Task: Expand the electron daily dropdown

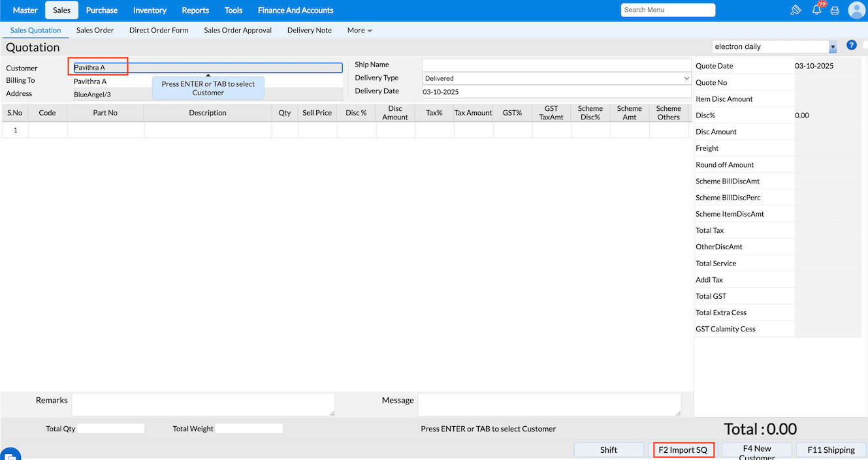Action: [833, 47]
